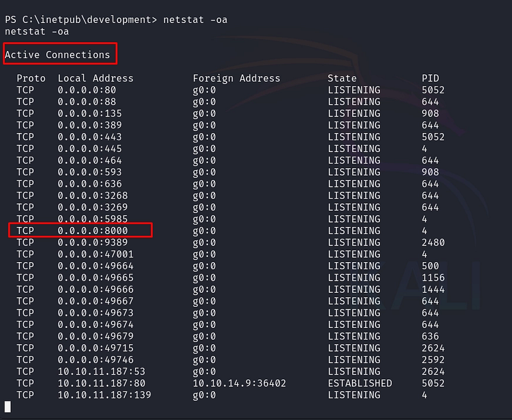Viewport: 512px width, 420px height.
Task: Select local address 0.0.0.0:49664
Action: [x=95, y=266]
